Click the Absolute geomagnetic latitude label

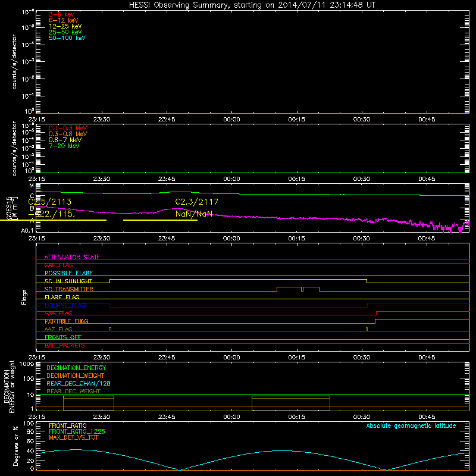pyautogui.click(x=411, y=426)
